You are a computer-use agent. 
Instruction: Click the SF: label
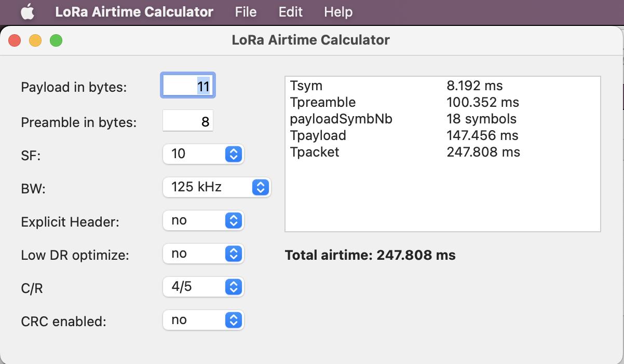pos(30,156)
